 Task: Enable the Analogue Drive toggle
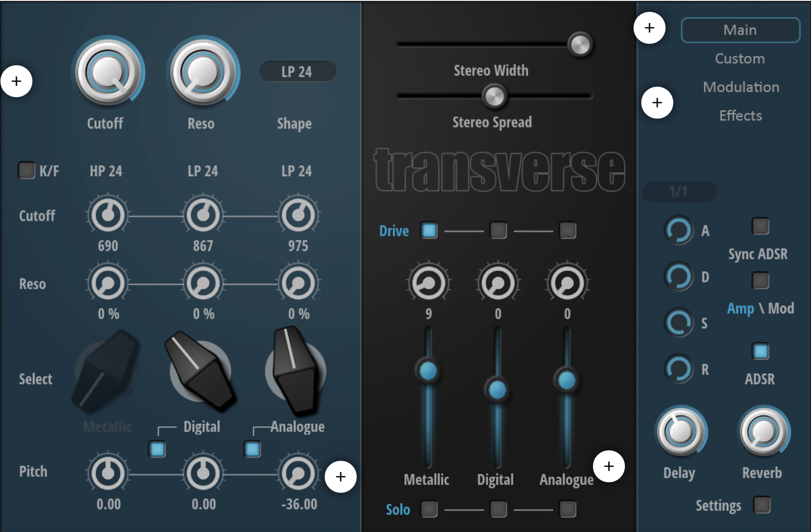pos(567,230)
